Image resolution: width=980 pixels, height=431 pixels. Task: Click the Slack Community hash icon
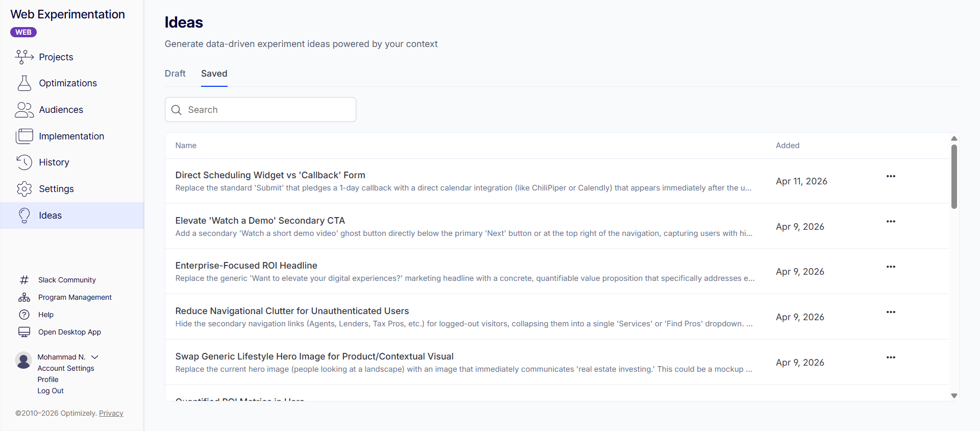pos(24,280)
